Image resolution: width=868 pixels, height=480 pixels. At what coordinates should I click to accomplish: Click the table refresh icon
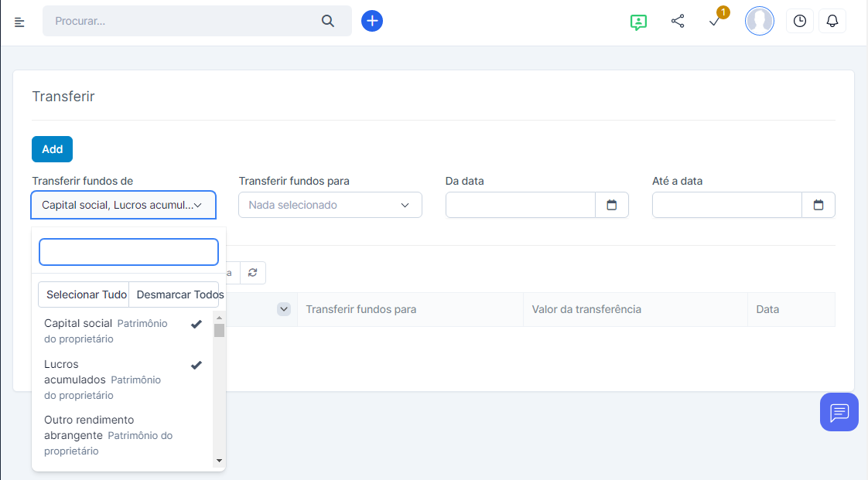click(x=253, y=273)
